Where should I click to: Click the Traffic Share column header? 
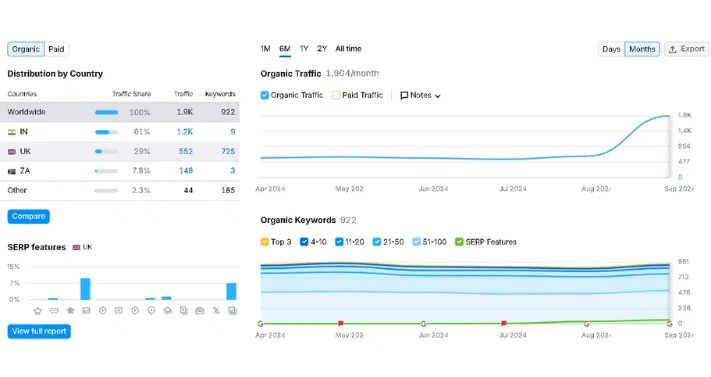click(131, 94)
